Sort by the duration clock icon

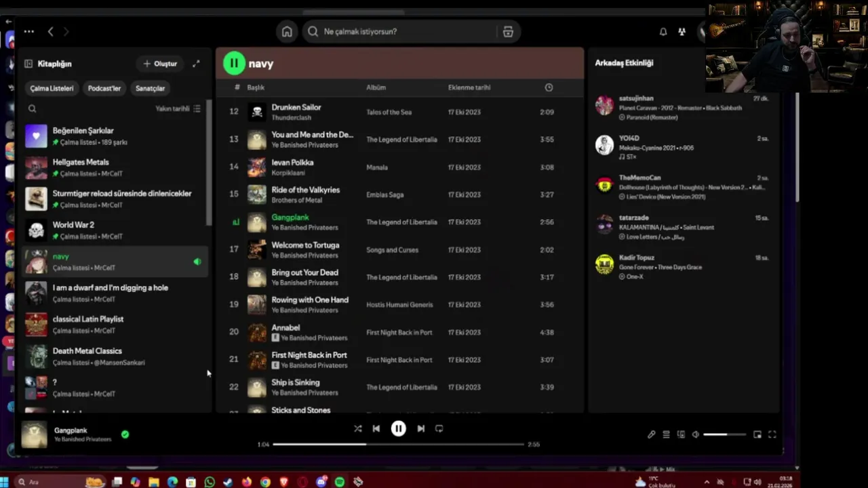pos(549,87)
